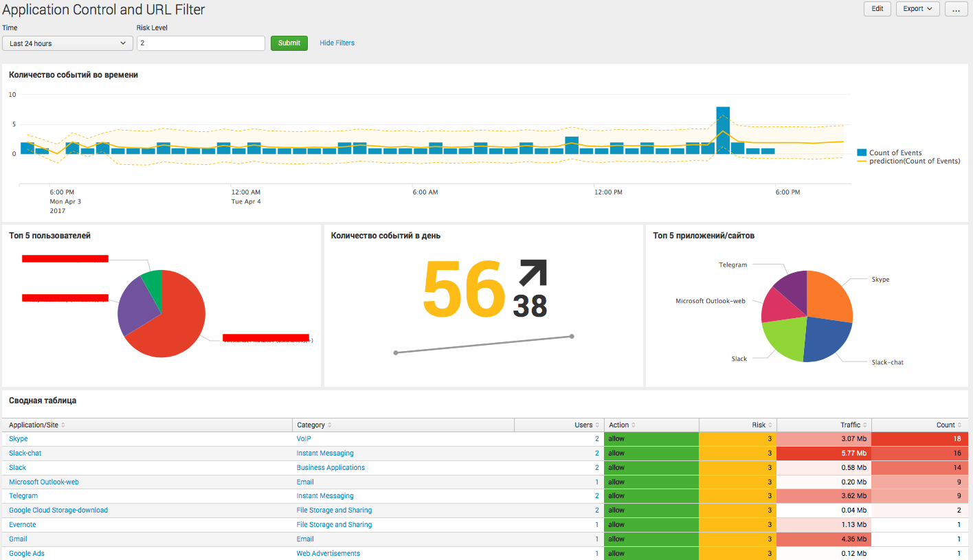Click the tallest bar in events chart
The image size is (973, 560).
click(723, 130)
